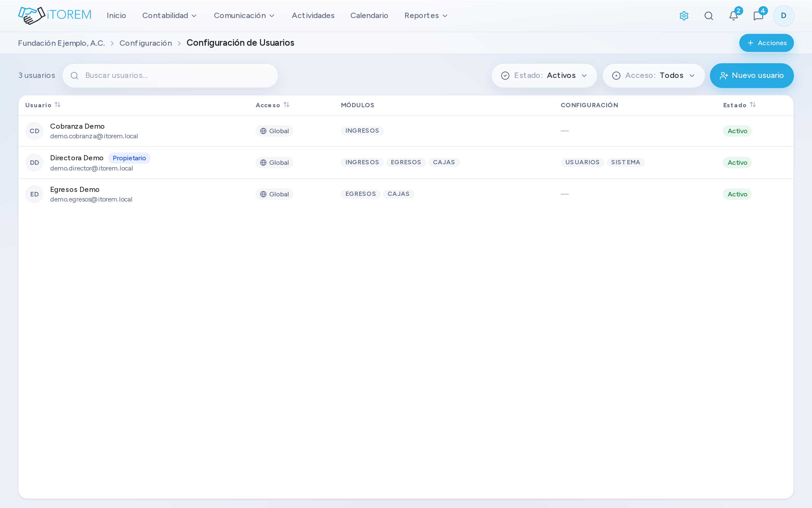Screen dimensions: 812x508
Task: Click demo.egresos@itorem.local email
Action: [91, 199]
